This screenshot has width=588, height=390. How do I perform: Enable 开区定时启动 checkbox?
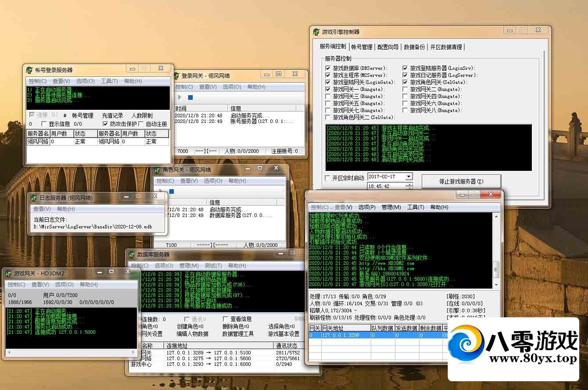click(x=327, y=178)
